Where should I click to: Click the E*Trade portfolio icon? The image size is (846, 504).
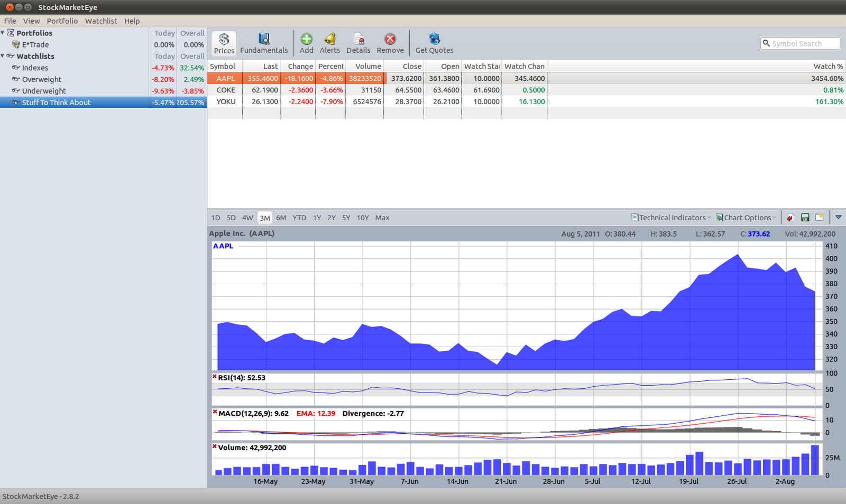click(x=16, y=44)
